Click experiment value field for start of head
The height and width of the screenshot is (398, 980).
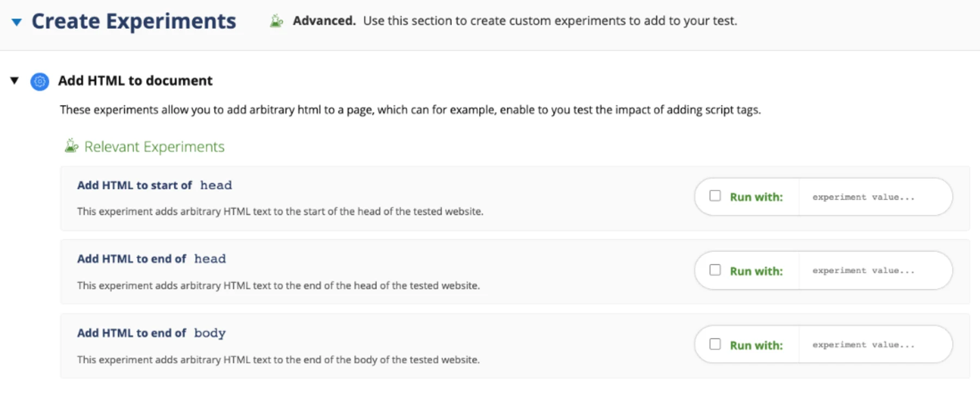(x=875, y=197)
